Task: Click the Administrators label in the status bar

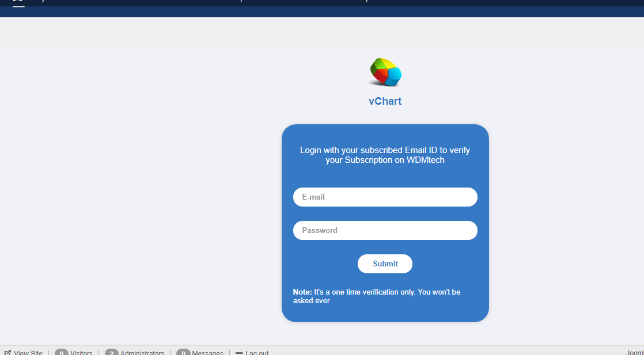Action: (x=142, y=353)
